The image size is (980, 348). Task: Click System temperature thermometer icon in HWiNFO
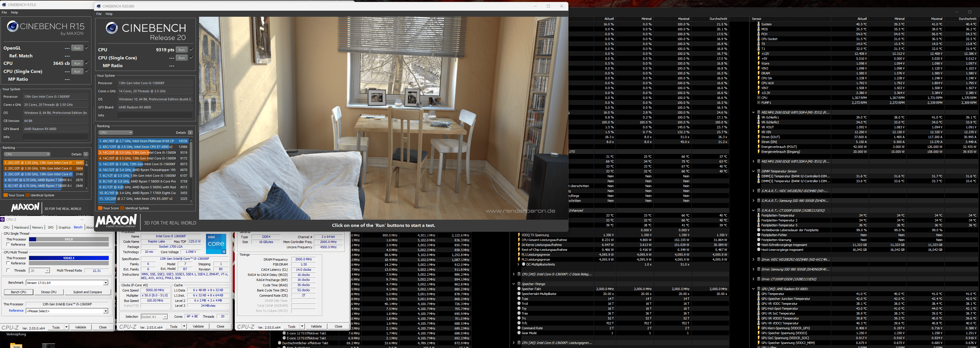click(x=759, y=24)
